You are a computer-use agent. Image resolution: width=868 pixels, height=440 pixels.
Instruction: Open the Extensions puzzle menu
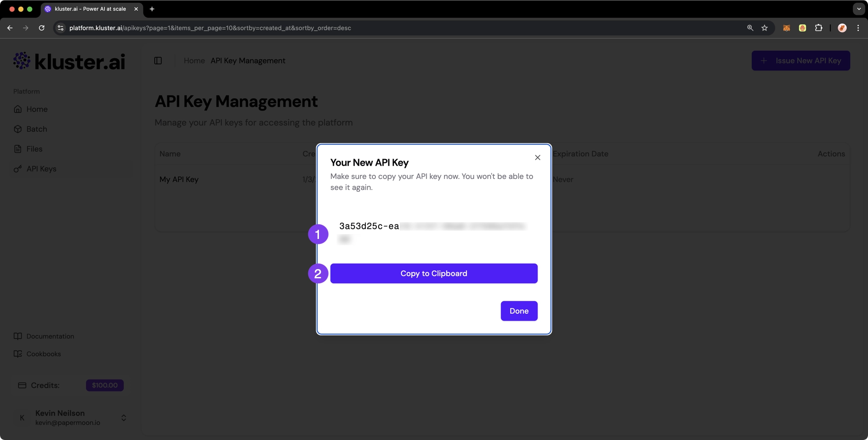(x=819, y=28)
